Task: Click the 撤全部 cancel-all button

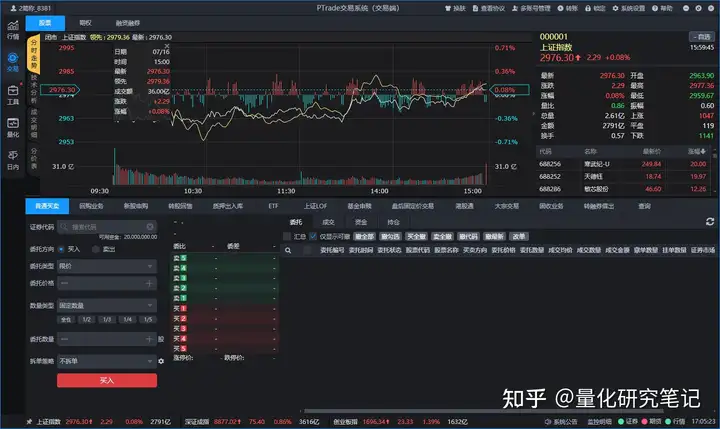Action: 365,236
